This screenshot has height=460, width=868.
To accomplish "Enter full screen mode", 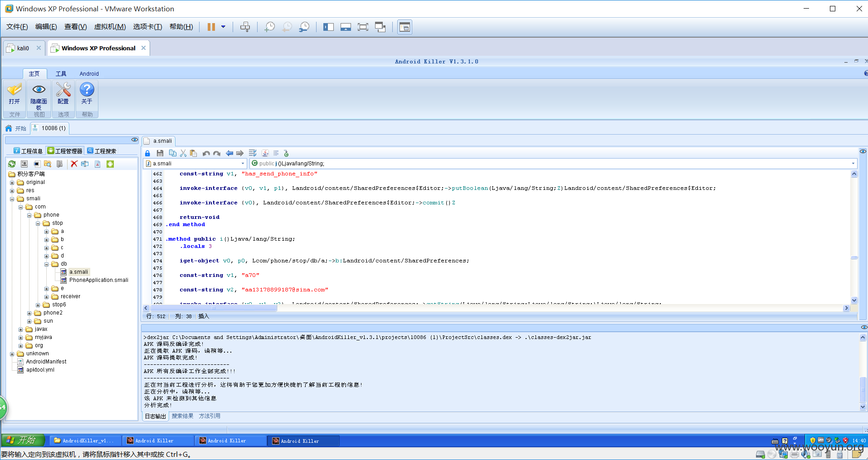I will [x=363, y=27].
